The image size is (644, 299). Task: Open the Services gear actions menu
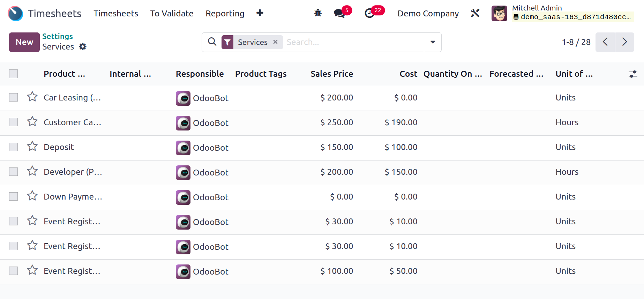83,46
